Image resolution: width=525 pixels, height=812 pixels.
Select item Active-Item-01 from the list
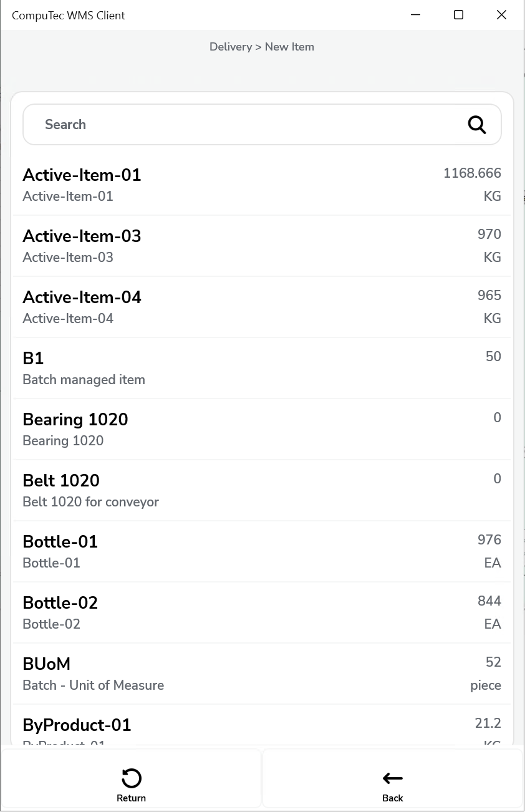click(x=262, y=185)
